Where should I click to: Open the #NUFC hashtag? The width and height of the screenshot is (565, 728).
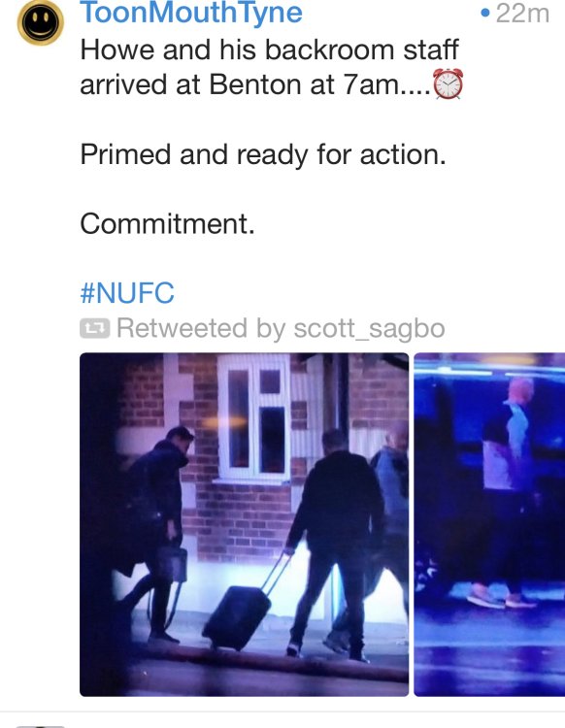[127, 293]
